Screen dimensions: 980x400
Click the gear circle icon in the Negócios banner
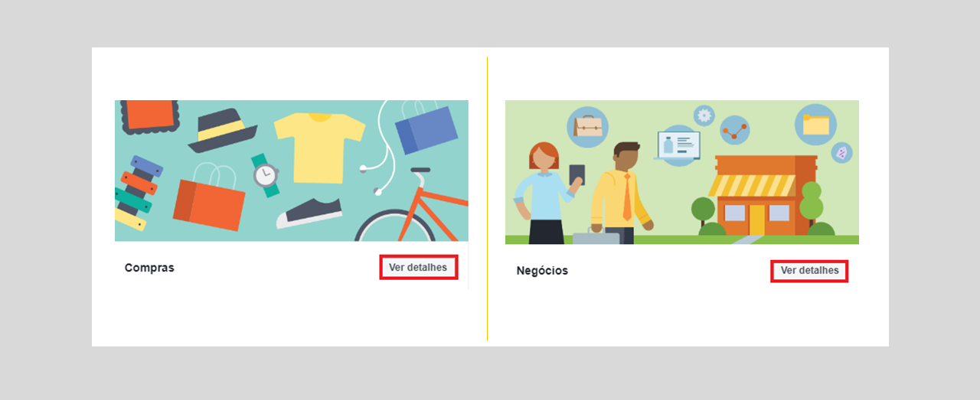(704, 115)
